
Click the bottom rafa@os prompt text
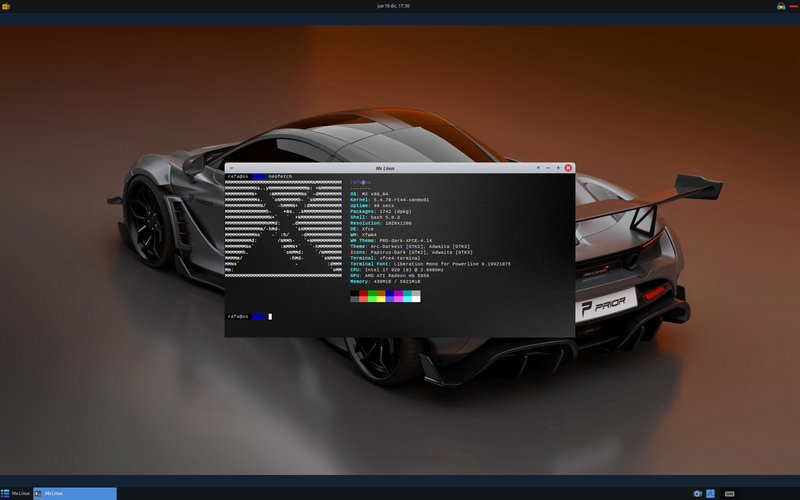pos(238,317)
